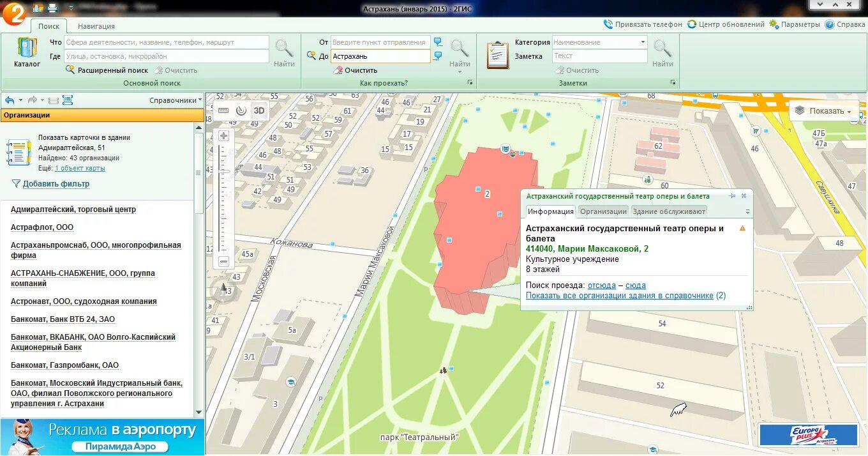868x456 pixels.
Task: Select the radius measure tool icon
Action: (x=241, y=110)
